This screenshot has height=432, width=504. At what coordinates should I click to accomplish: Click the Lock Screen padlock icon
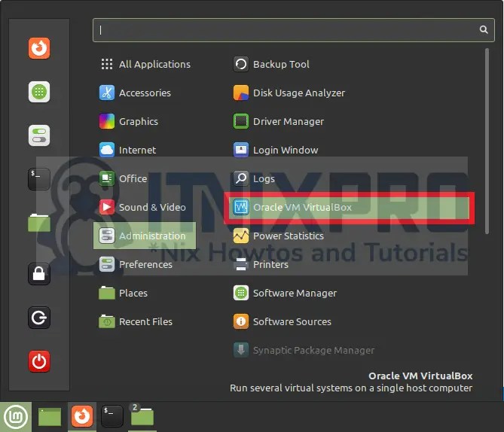coord(39,274)
